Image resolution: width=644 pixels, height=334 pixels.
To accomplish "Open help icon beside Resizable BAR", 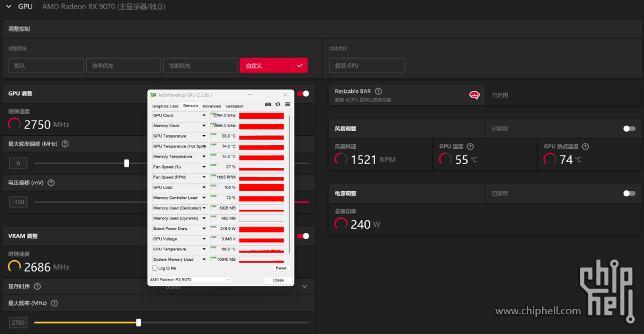I will [x=378, y=92].
